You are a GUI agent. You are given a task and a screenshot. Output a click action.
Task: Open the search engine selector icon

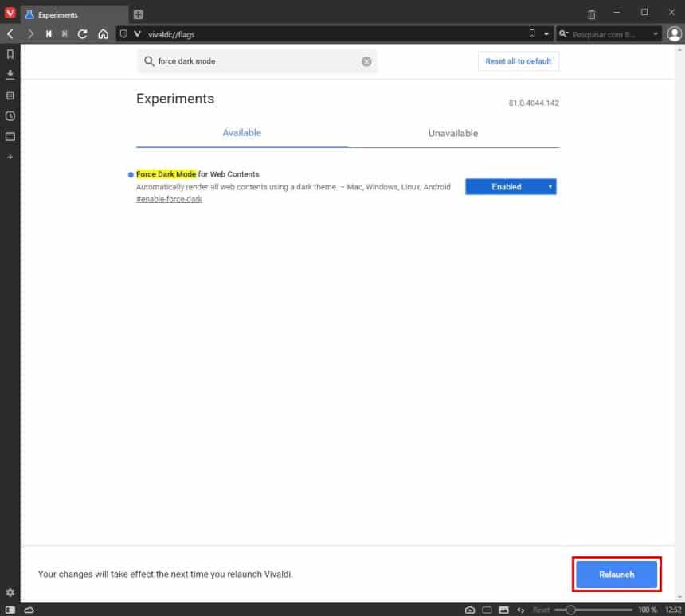564,34
